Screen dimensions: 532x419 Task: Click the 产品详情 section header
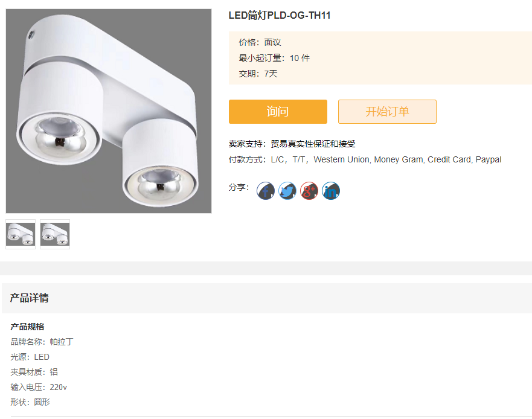tap(29, 298)
